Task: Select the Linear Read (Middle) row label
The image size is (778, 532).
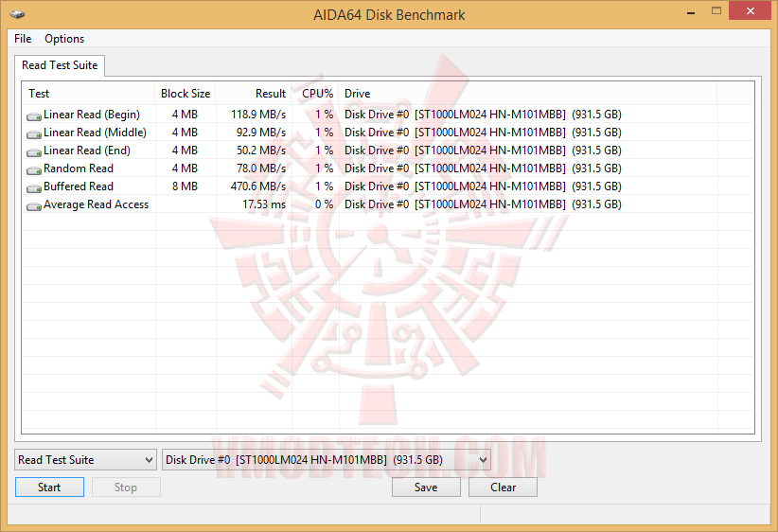Action: (x=96, y=133)
